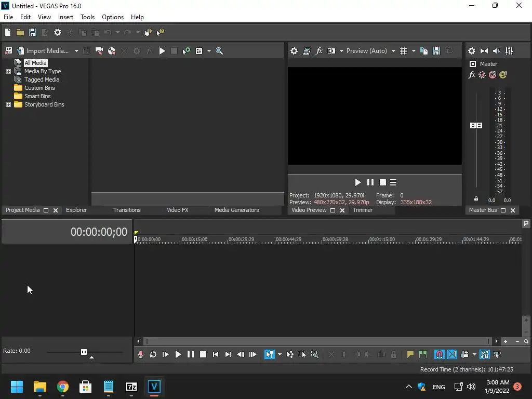Open a project with the Open folder icon
Viewport: 532px width, 399px height.
(20, 32)
